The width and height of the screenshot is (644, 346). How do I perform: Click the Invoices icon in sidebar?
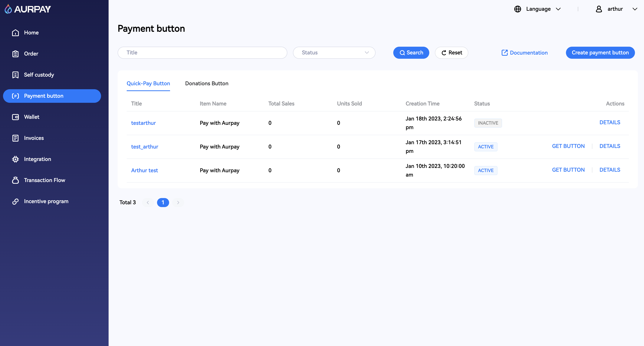15,138
